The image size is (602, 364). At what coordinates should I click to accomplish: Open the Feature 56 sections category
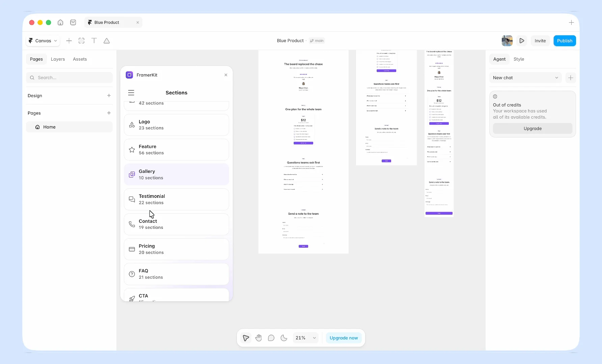pos(176,150)
